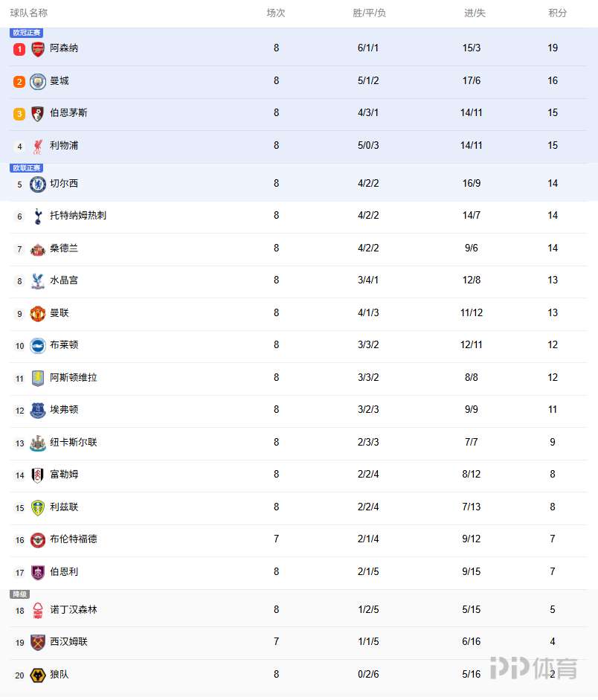Click the Manchester United crest icon
The width and height of the screenshot is (598, 700).
[x=38, y=313]
